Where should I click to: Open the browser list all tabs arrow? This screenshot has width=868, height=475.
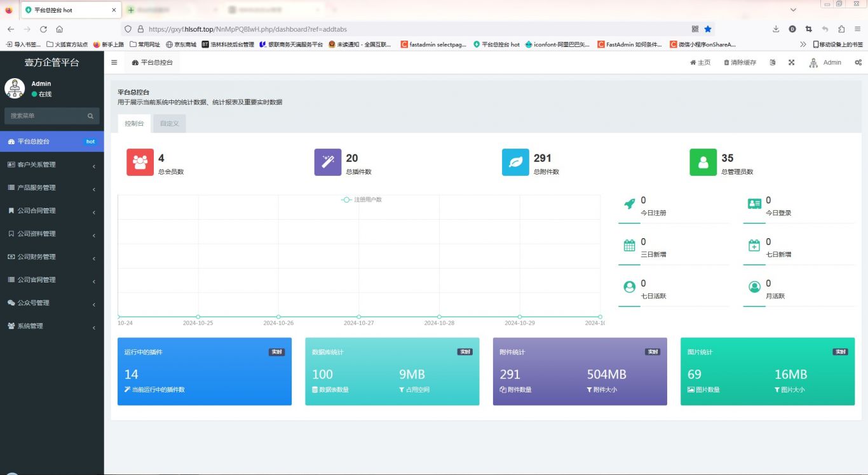pyautogui.click(x=793, y=10)
